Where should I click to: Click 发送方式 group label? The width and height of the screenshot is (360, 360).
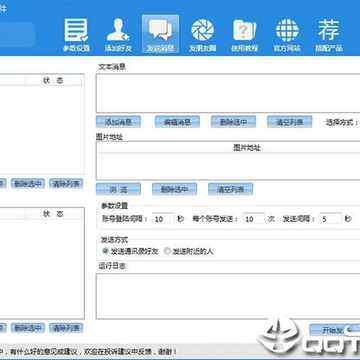[x=114, y=239]
